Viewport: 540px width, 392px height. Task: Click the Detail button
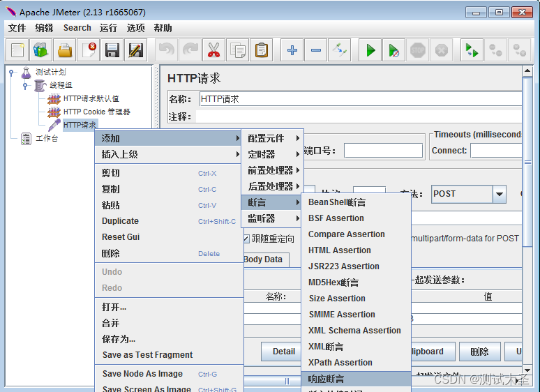tap(281, 352)
